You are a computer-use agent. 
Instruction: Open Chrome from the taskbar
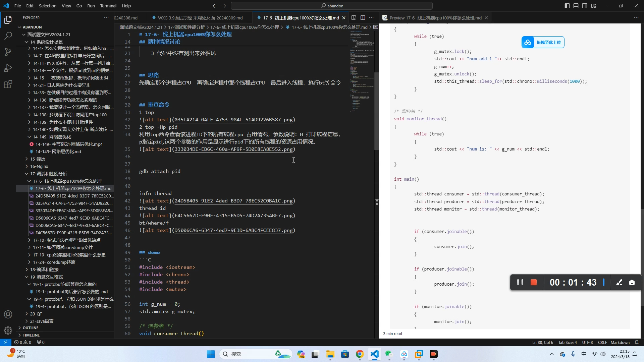360,354
